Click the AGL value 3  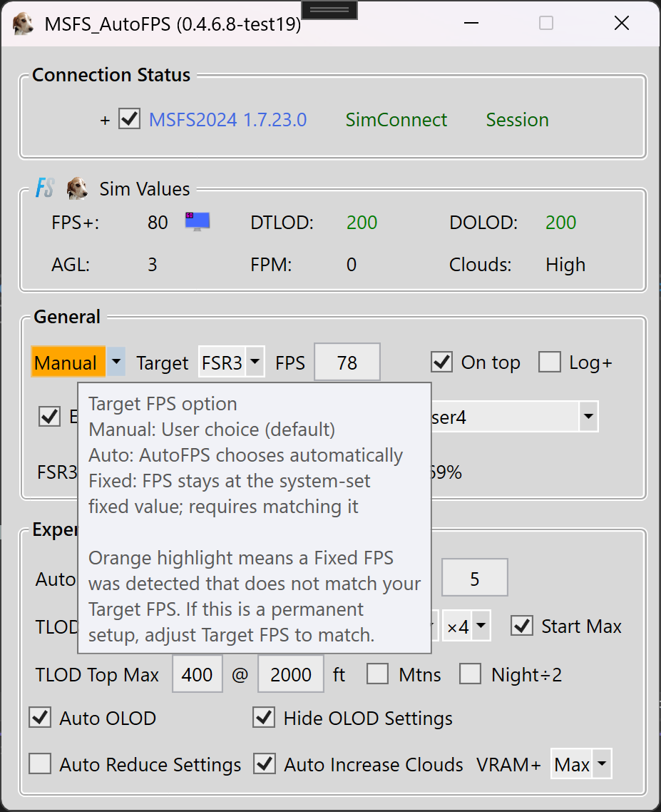(x=152, y=265)
